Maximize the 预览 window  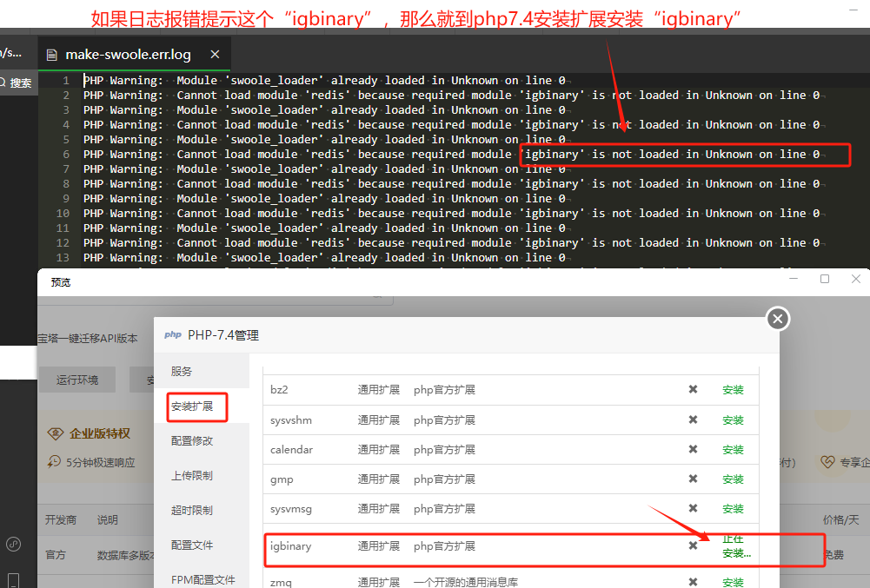pyautogui.click(x=825, y=279)
